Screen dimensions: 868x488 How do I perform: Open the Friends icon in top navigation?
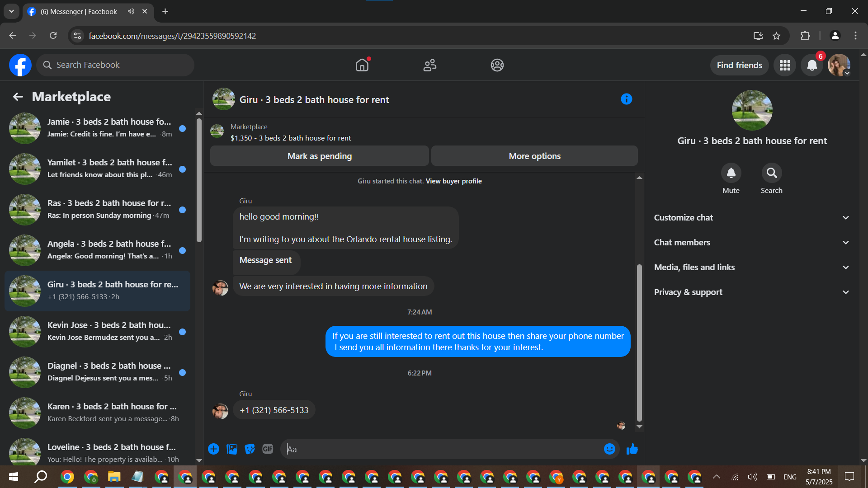tap(429, 65)
